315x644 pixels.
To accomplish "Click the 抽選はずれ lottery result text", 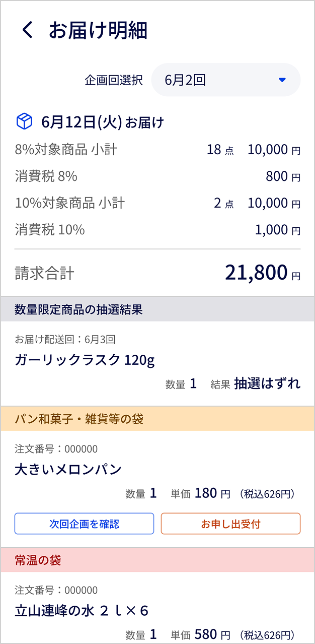I will pos(267,383).
